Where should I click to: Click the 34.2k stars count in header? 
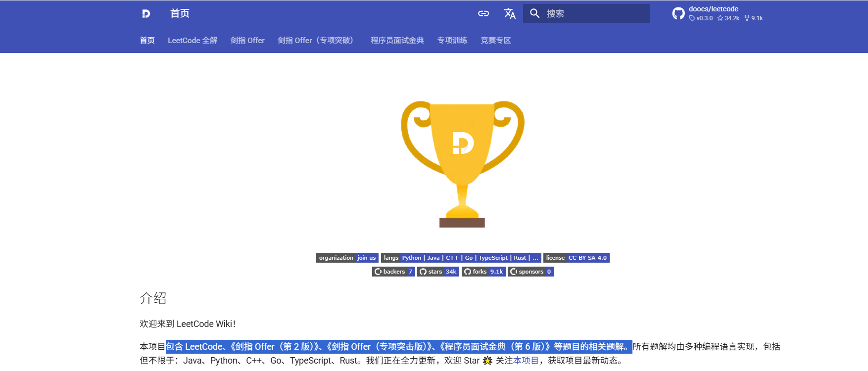[x=728, y=18]
